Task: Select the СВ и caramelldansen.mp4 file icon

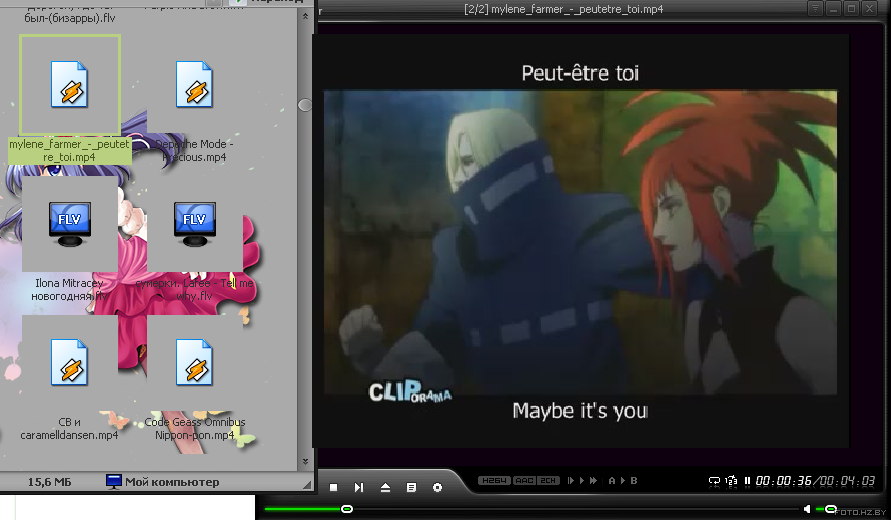Action: [69, 363]
